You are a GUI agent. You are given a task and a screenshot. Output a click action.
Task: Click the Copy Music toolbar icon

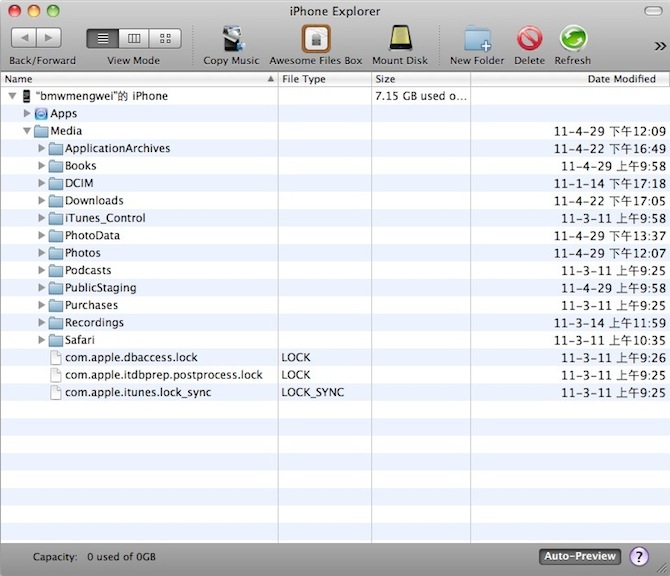232,38
